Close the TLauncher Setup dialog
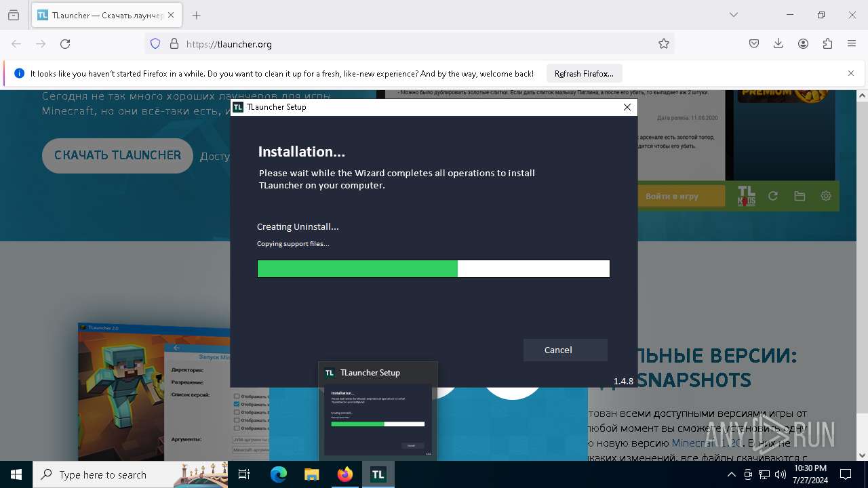 pyautogui.click(x=627, y=107)
